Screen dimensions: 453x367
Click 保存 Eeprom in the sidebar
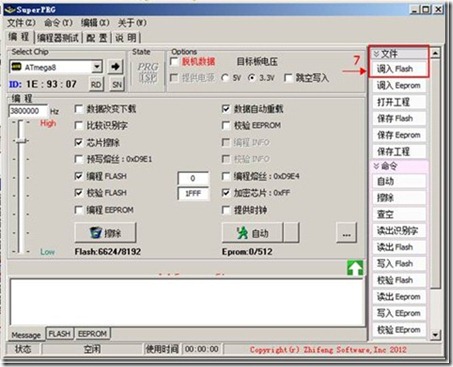(x=399, y=135)
